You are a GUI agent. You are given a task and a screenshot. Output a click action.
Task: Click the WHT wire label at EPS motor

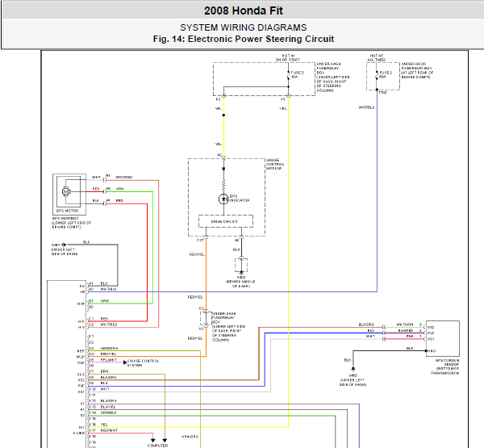pyautogui.click(x=96, y=178)
